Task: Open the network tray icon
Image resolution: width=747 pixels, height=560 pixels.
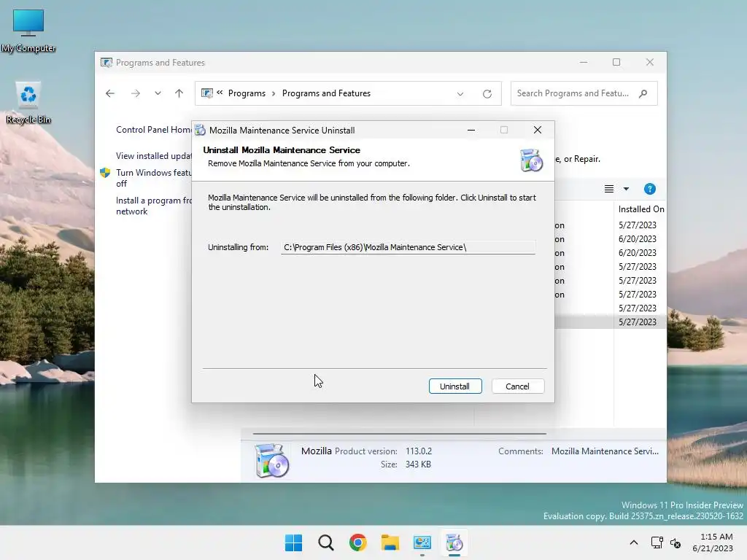Action: pos(657,542)
